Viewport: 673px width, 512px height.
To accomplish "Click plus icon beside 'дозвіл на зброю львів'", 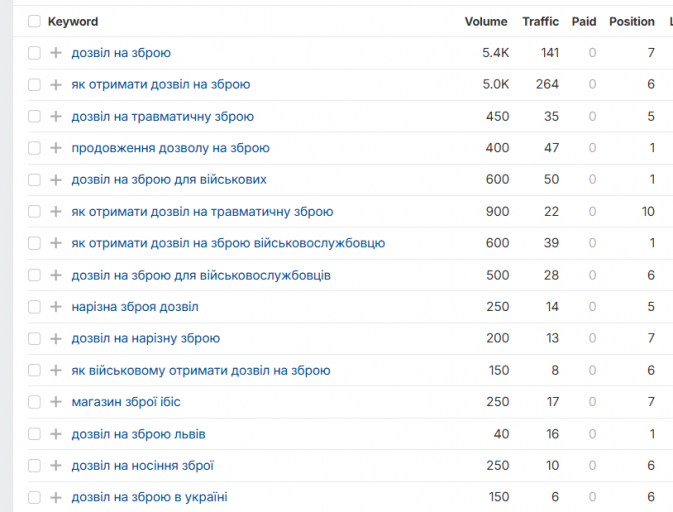I will point(56,434).
